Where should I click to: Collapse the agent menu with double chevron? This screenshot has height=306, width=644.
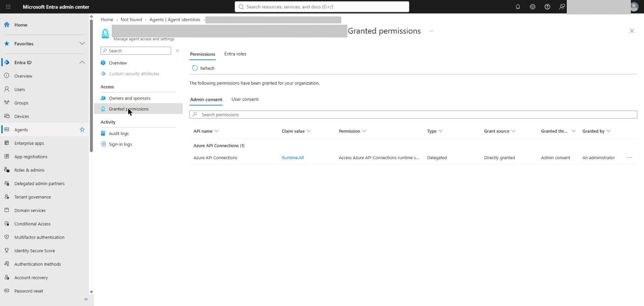point(177,51)
